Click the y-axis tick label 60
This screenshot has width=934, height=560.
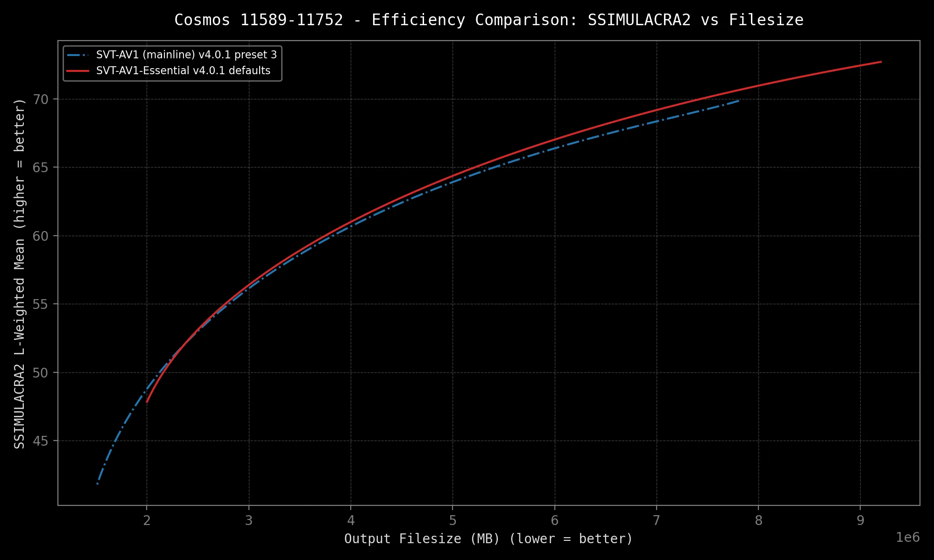point(41,236)
